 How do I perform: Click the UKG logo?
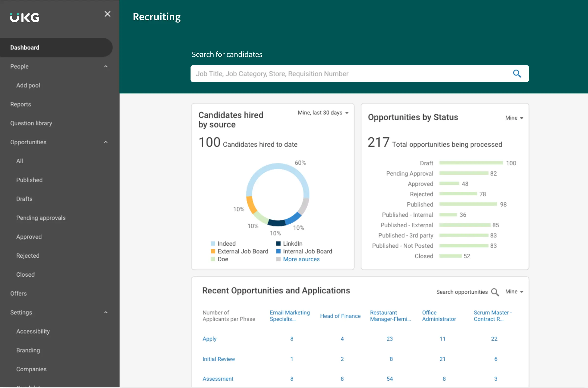[x=24, y=17]
